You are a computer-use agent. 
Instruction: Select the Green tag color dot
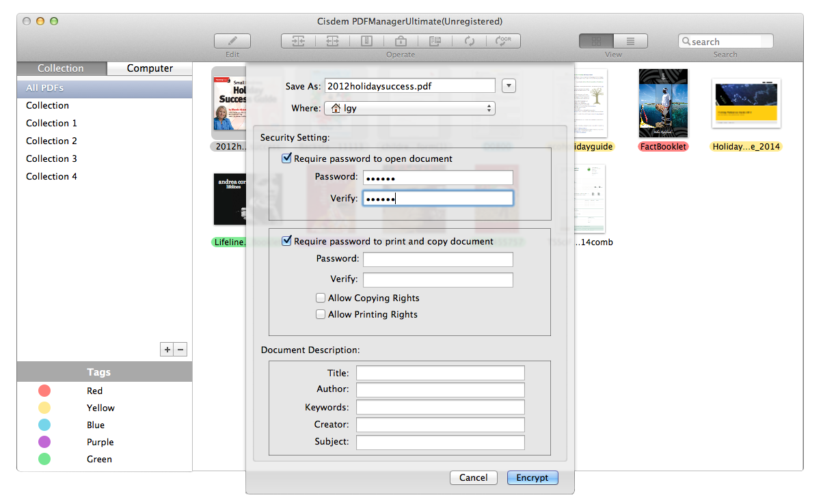[x=44, y=459]
